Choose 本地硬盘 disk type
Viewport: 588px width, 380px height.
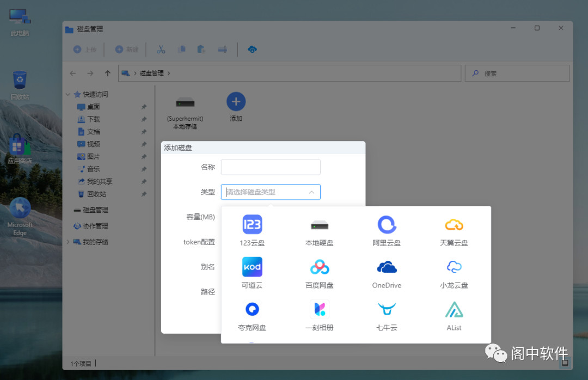tap(319, 231)
